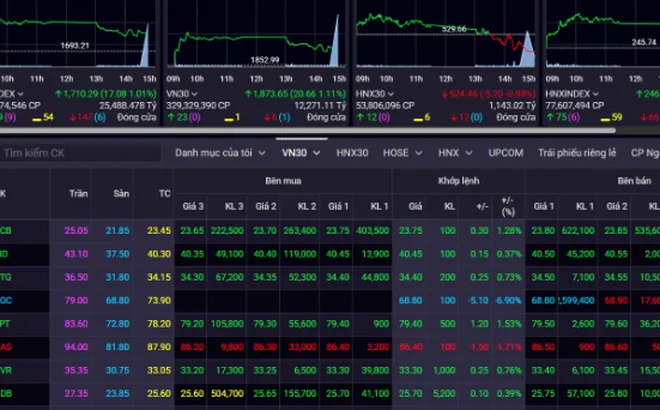Viewport: 660px width, 410px height.
Task: Click the Trần column header
Action: [78, 193]
